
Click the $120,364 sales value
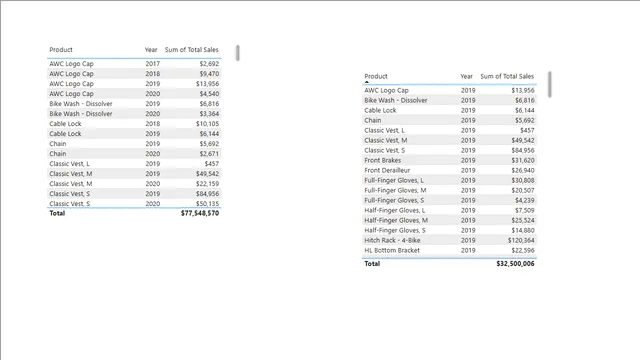[x=521, y=240]
